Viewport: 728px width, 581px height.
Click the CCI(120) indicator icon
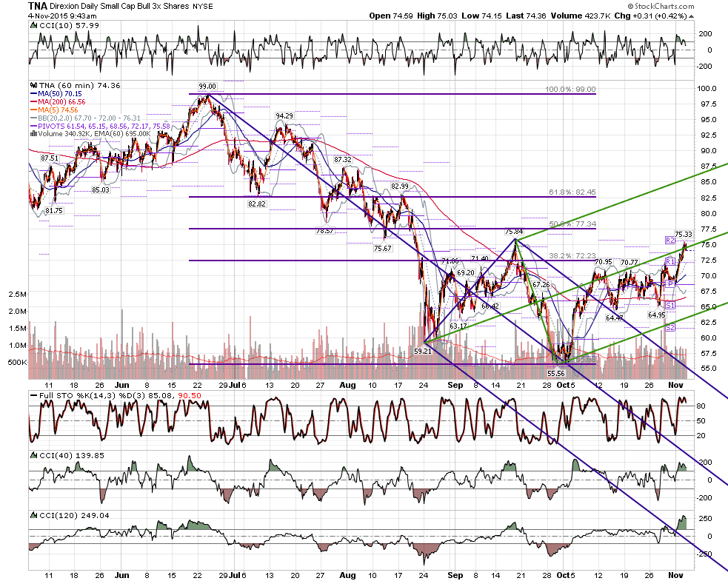[33, 515]
